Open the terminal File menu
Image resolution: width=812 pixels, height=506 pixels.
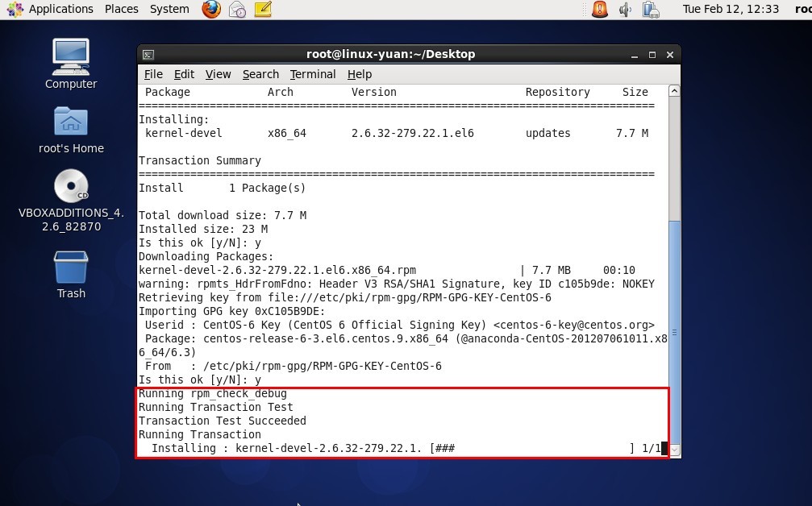click(153, 74)
